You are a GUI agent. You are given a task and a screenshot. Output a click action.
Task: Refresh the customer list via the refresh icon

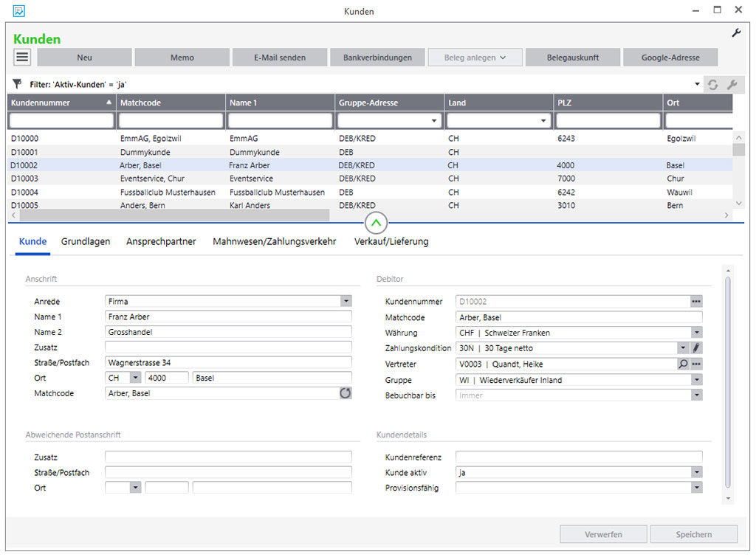point(713,85)
